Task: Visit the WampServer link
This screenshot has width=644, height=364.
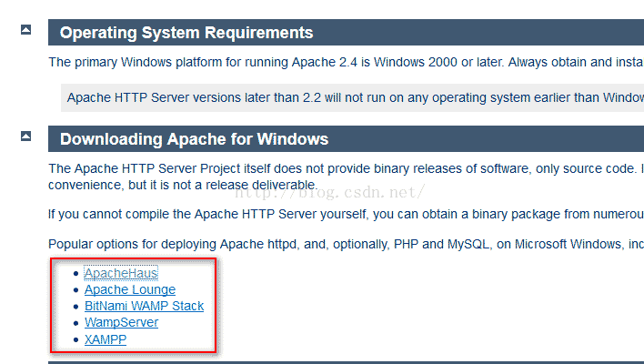Action: click(x=121, y=322)
